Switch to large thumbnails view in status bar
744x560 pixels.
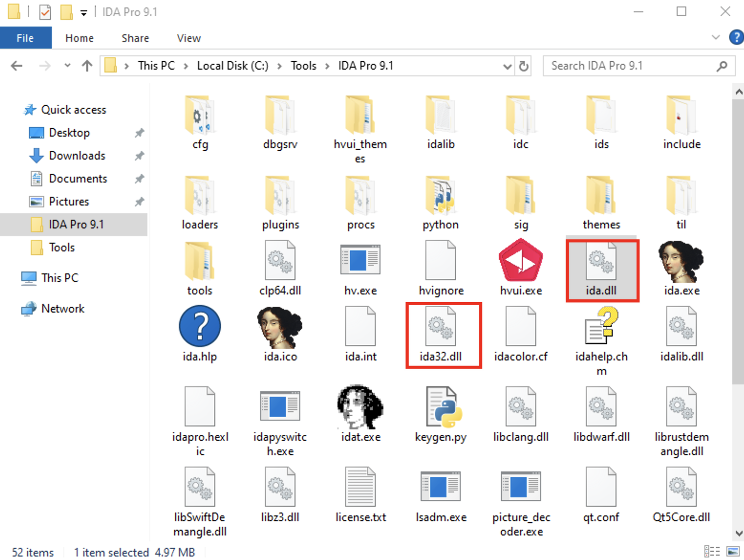[x=733, y=552]
